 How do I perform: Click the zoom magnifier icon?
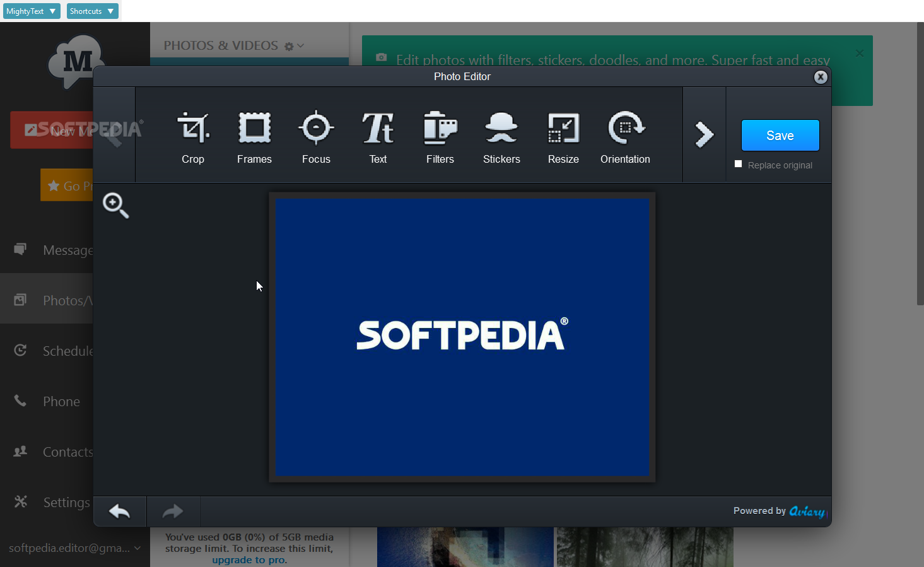[116, 206]
